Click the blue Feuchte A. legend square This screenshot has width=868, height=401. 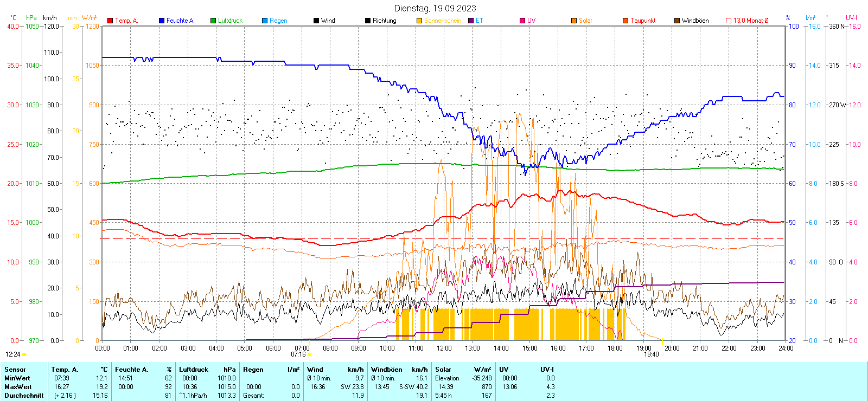(x=162, y=21)
